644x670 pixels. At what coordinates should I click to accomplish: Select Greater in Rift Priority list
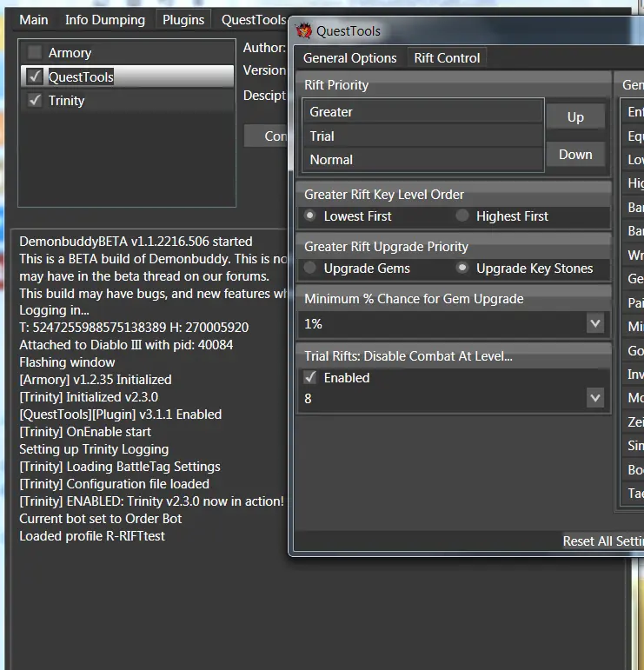coord(422,112)
